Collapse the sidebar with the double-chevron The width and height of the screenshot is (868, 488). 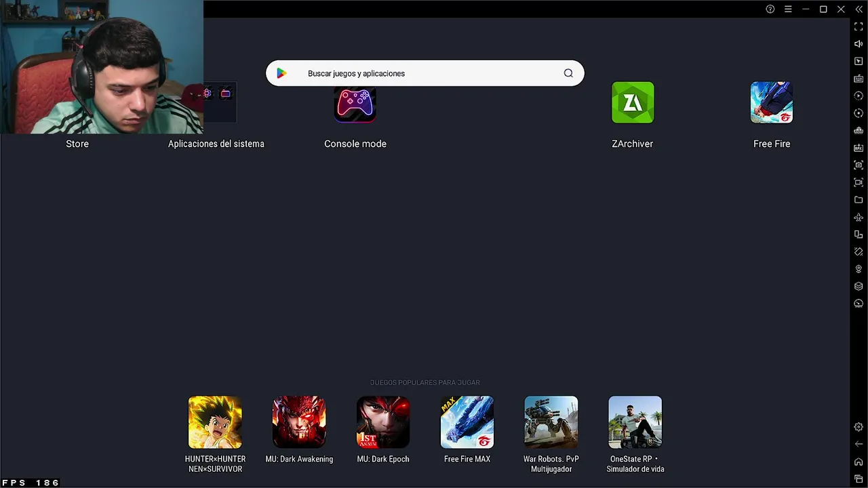tap(859, 9)
